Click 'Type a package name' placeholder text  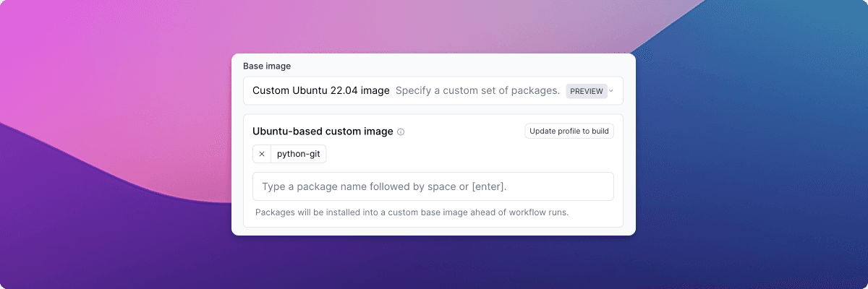coord(384,186)
